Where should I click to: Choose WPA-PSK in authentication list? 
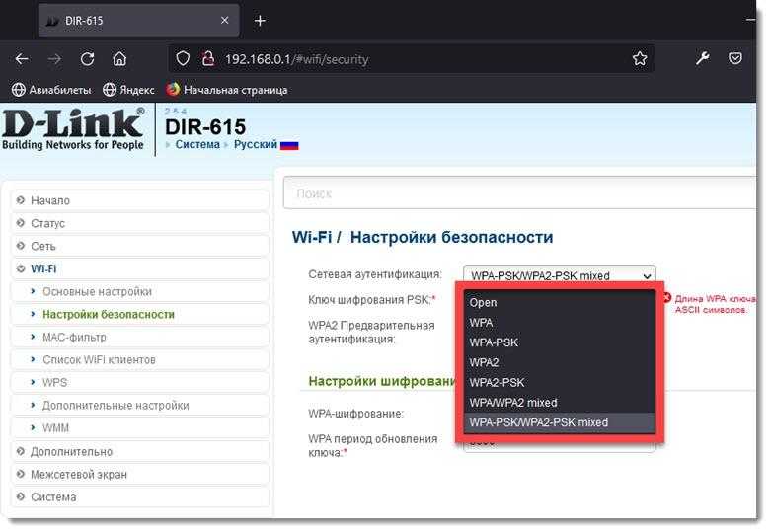click(x=560, y=342)
